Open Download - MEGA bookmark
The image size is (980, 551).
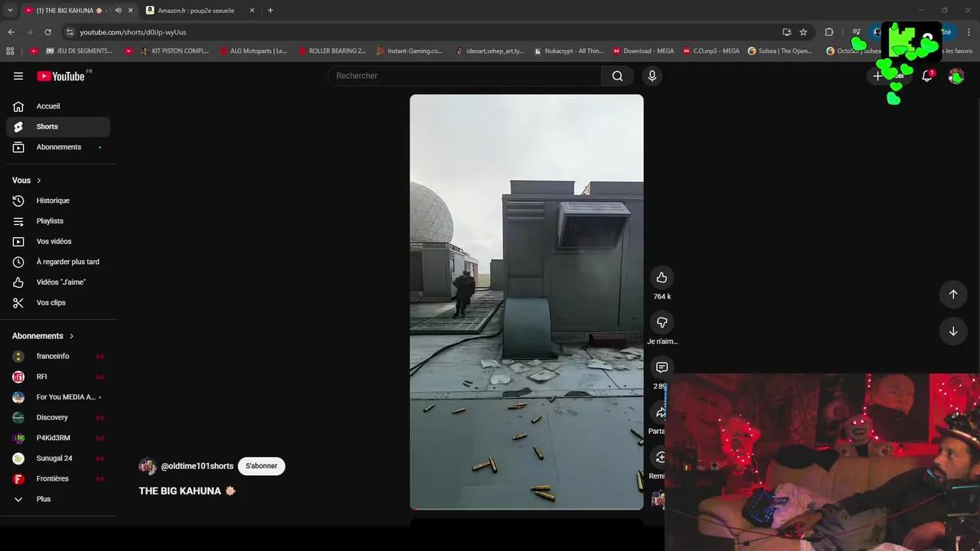click(643, 51)
